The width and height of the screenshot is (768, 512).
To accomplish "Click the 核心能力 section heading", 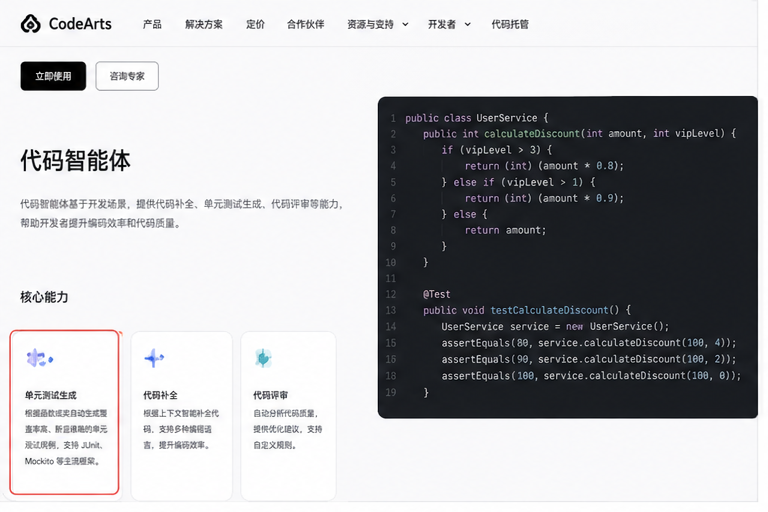I will pos(44,297).
